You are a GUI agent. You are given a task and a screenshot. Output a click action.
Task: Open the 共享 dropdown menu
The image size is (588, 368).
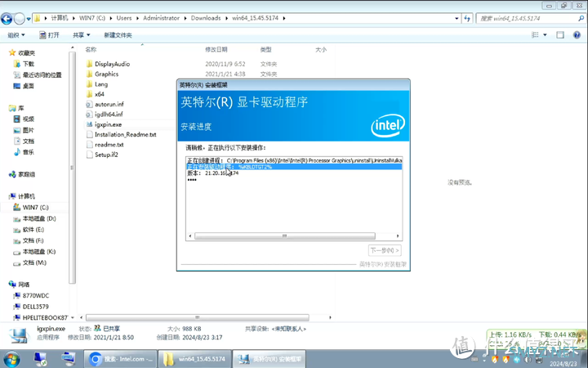(82, 35)
